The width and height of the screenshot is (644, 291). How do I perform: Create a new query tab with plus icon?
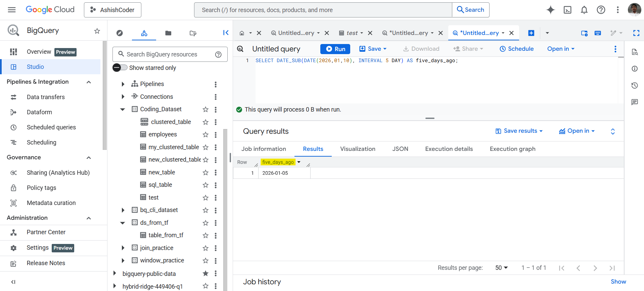coord(531,33)
